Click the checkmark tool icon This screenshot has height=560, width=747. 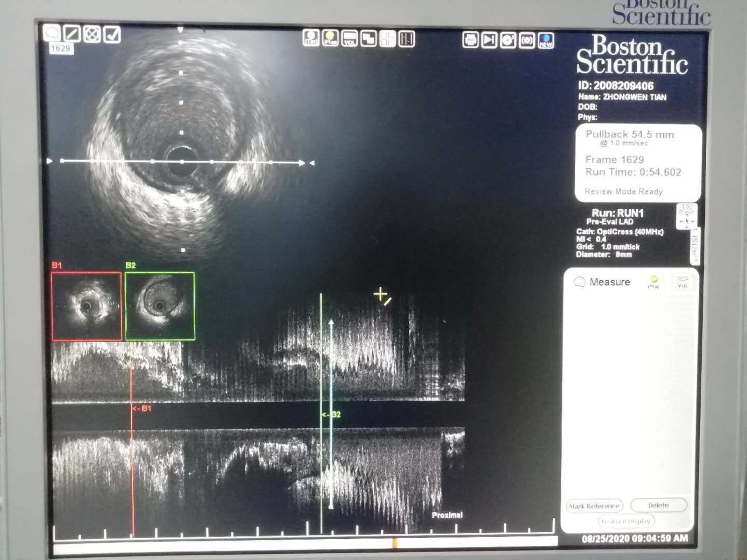(x=112, y=35)
